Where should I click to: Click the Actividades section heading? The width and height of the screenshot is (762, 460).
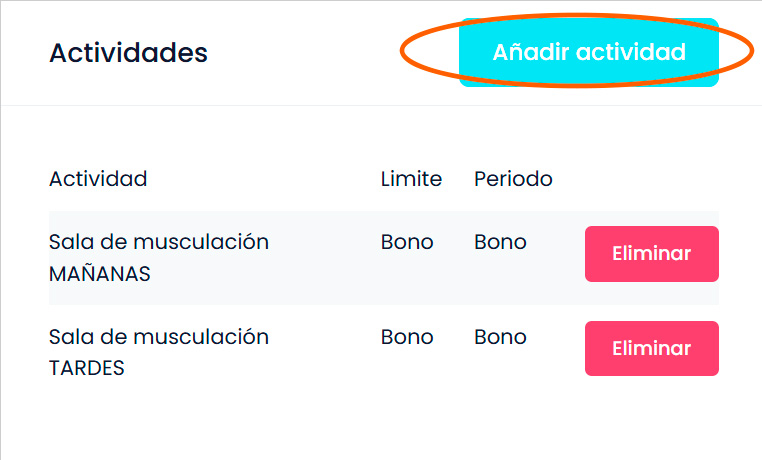(128, 52)
